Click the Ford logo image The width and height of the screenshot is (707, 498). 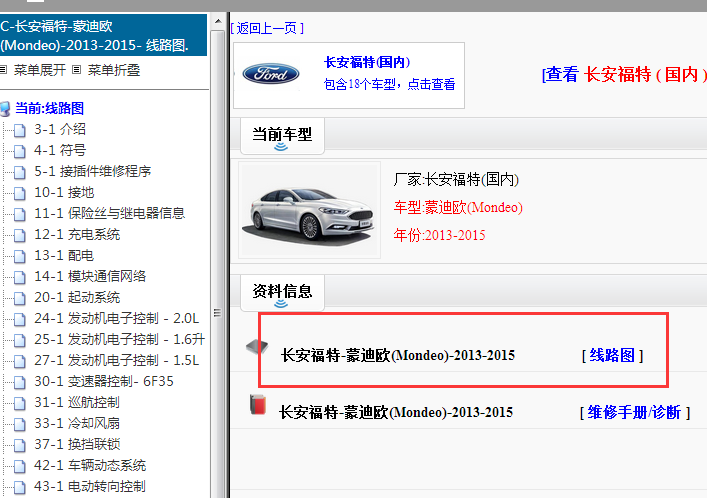pos(271,74)
